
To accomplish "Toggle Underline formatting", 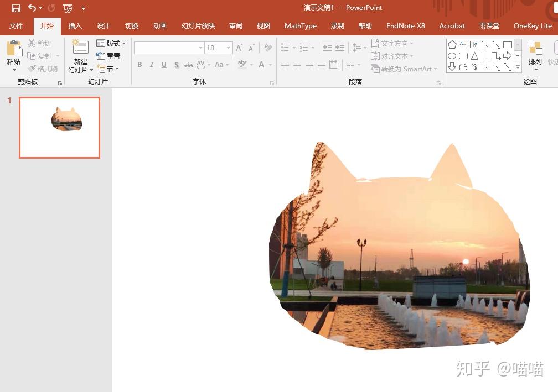I will coord(164,65).
